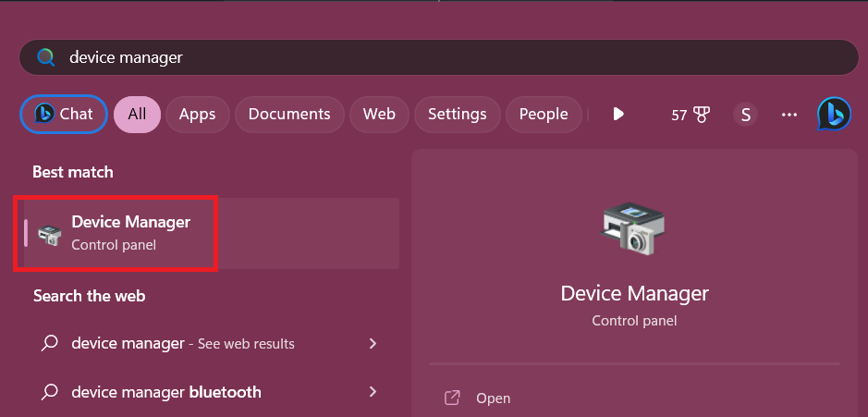868x417 pixels.
Task: Open the Microsoft Rewards trophy icon
Action: (701, 115)
